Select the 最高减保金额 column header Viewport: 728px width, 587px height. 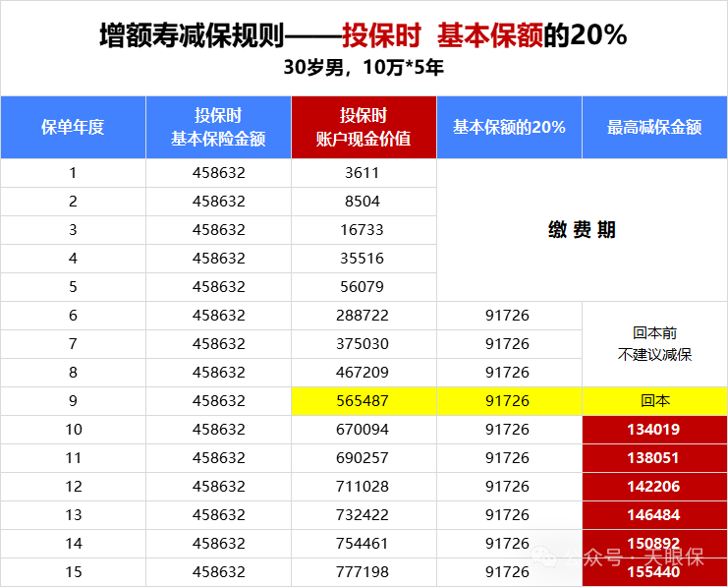(x=654, y=128)
